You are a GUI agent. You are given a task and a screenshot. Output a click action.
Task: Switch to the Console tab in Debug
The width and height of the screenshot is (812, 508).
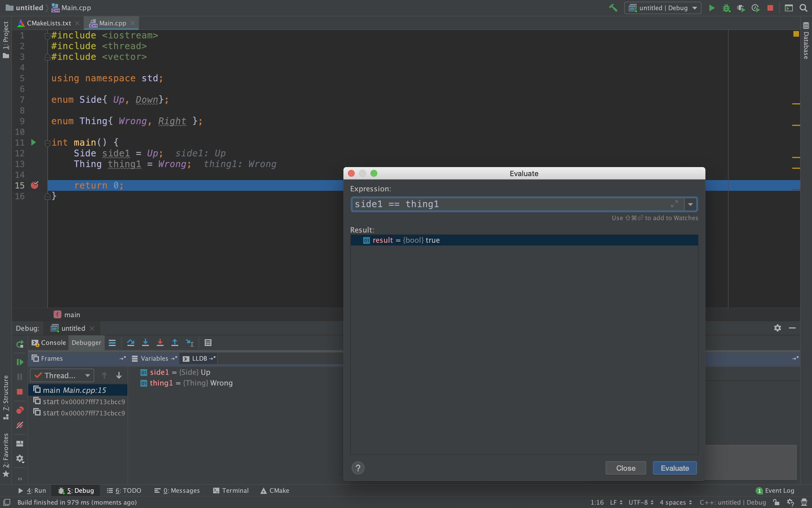pos(49,343)
